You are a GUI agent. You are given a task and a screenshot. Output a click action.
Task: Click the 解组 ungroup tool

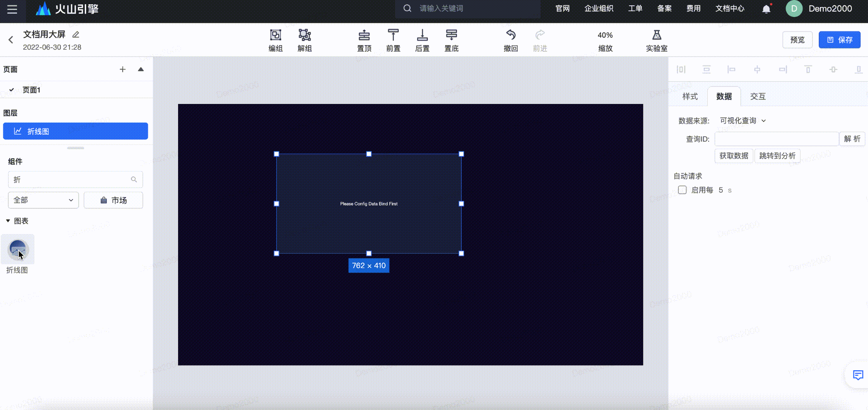click(x=305, y=40)
